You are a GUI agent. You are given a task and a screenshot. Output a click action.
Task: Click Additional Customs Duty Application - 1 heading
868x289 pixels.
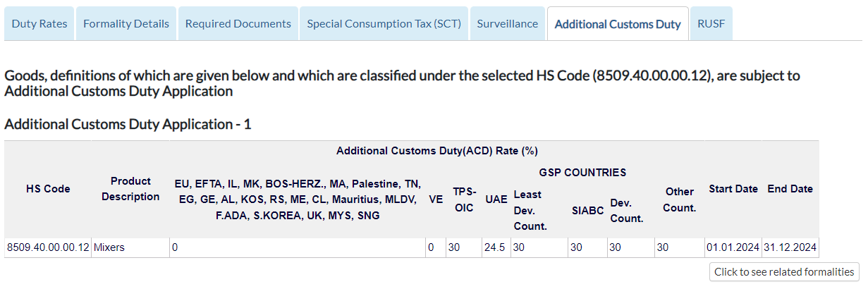[128, 125]
